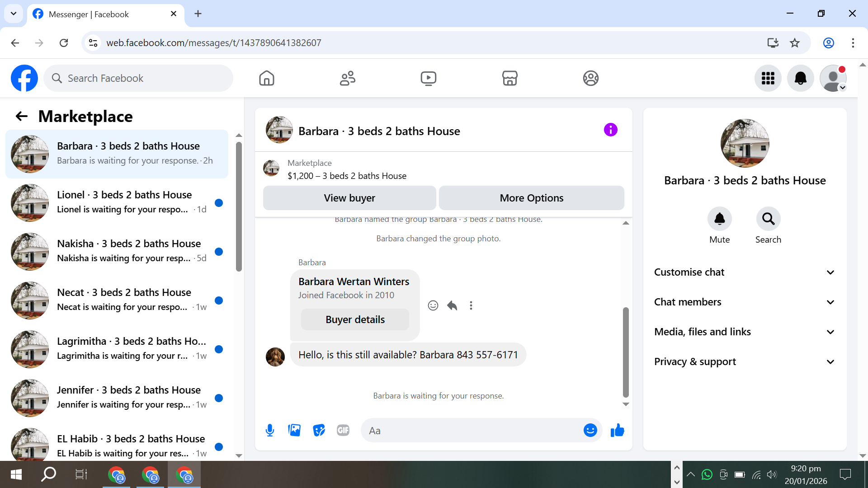The image size is (868, 488).
Task: Open the account profile menu
Action: coord(833,78)
